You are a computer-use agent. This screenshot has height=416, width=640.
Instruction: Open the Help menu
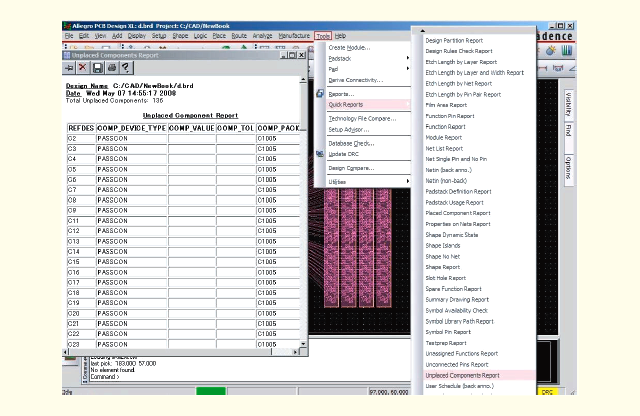pos(340,36)
